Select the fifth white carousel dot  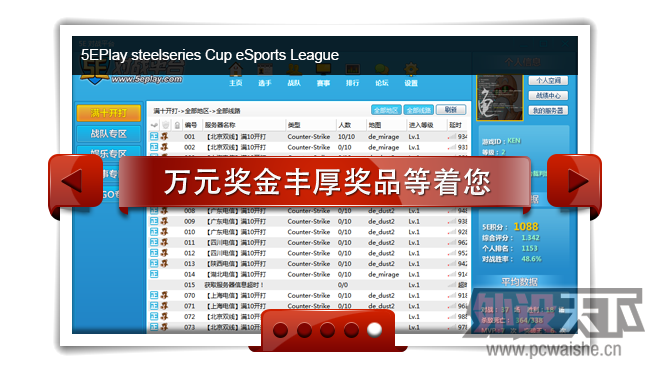(374, 330)
